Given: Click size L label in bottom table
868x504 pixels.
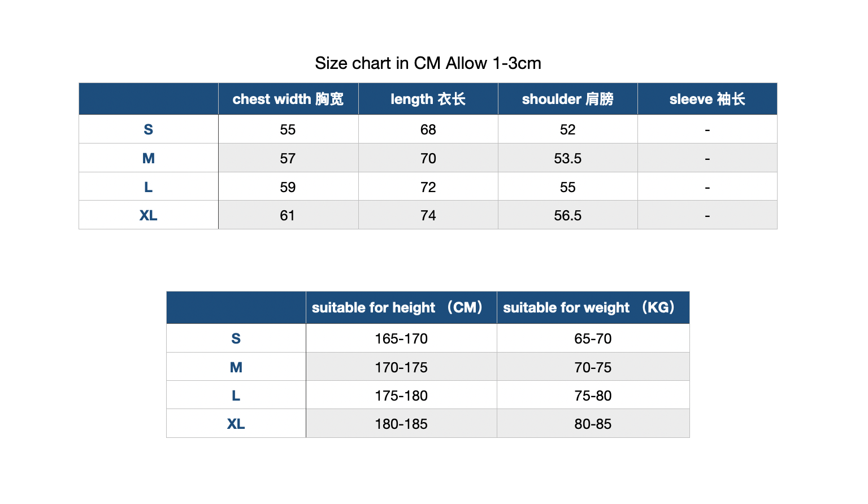Looking at the screenshot, I should [x=236, y=396].
